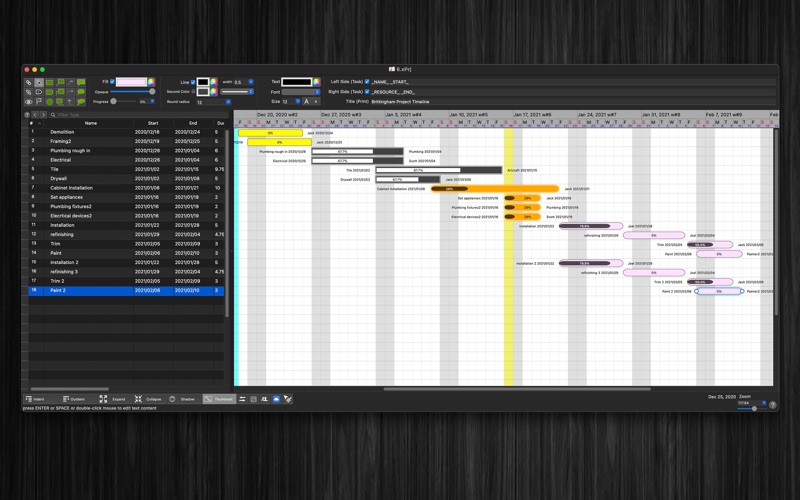
Task: Click the Left Side (Task) text field
Action: [x=573, y=82]
